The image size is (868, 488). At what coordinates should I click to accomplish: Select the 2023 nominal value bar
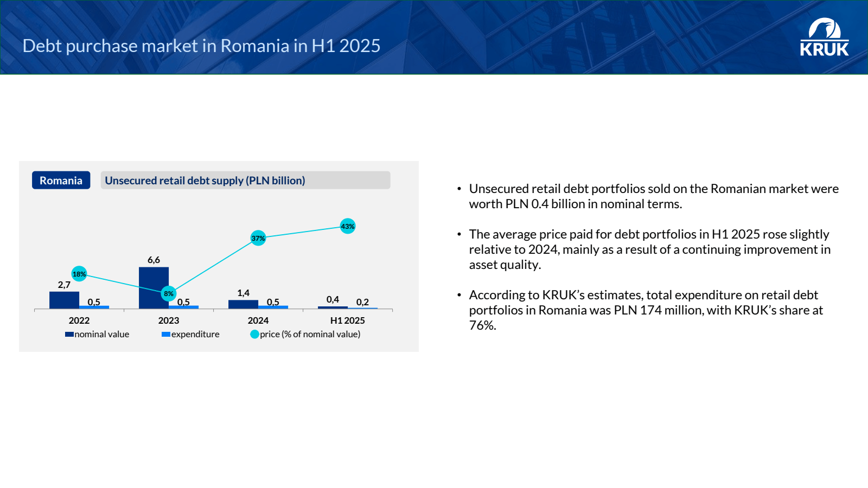[154, 288]
